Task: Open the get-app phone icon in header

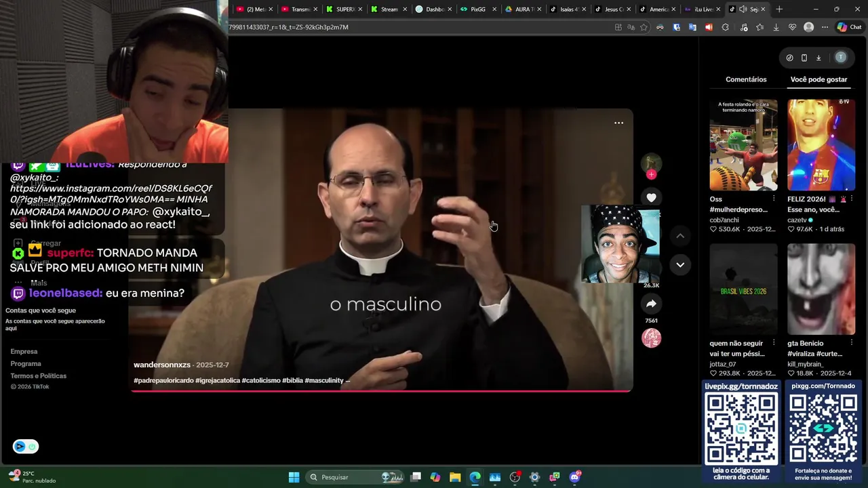Action: click(x=804, y=58)
